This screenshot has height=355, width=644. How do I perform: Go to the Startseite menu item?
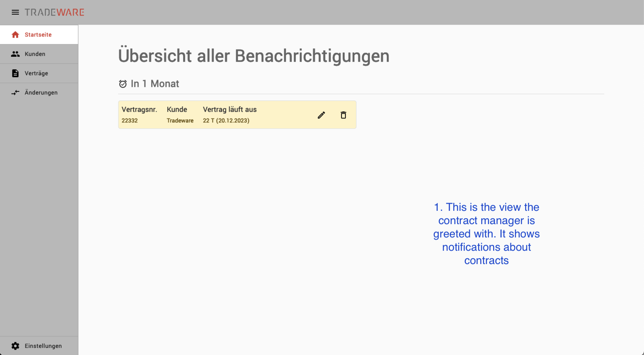39,35
